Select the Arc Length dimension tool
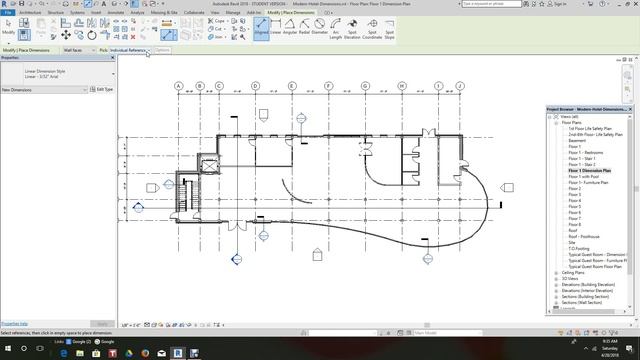Screen dimensions: 640x360 (x=336, y=29)
